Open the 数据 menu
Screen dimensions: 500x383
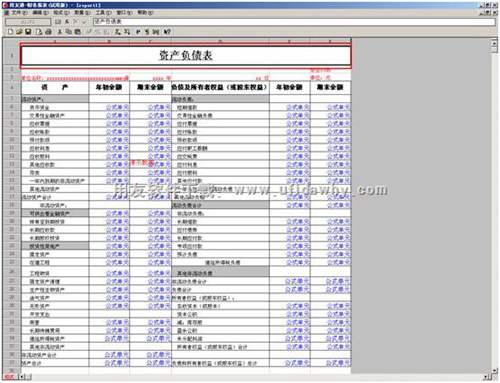click(x=82, y=12)
